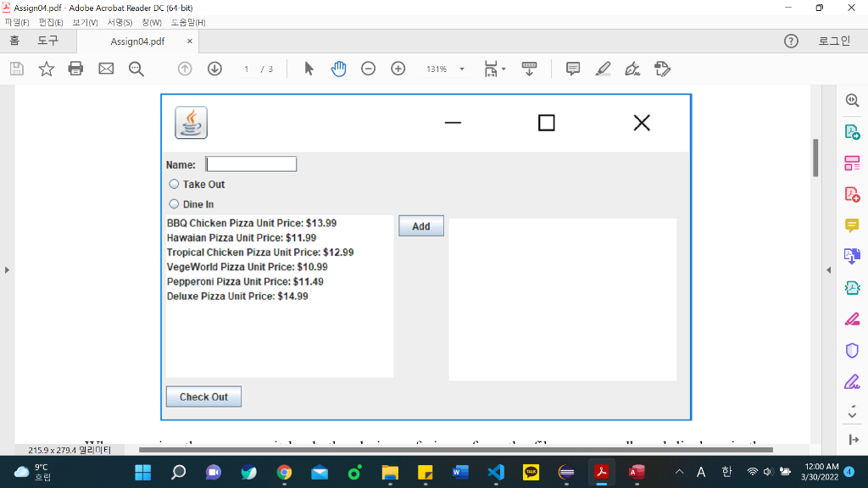Open Visual Studio Code from taskbar
Image resolution: width=868 pixels, height=488 pixels.
point(496,473)
